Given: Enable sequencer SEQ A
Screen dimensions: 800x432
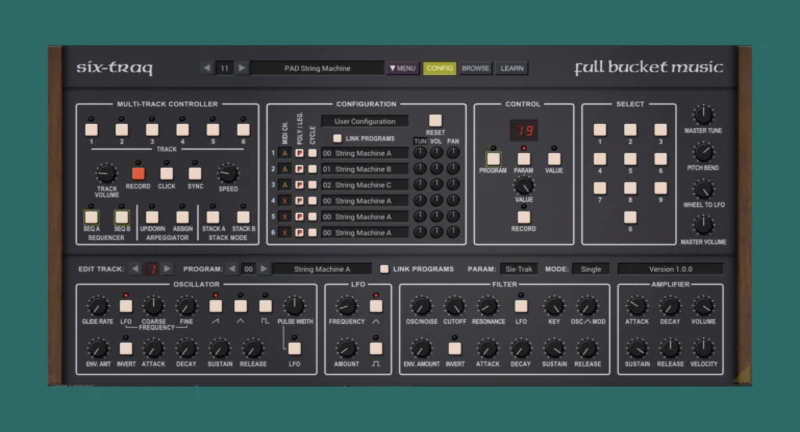Looking at the screenshot, I should pos(91,217).
